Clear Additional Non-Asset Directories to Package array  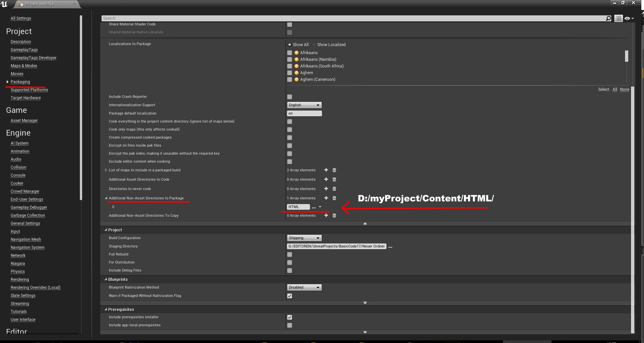click(x=334, y=198)
